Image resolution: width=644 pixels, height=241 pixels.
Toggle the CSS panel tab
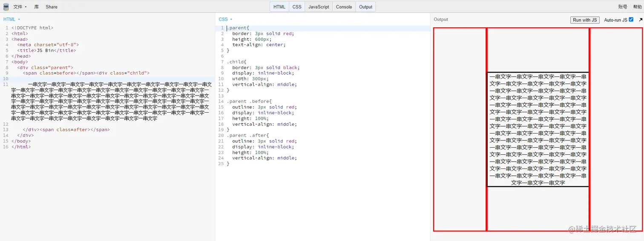pos(297,7)
